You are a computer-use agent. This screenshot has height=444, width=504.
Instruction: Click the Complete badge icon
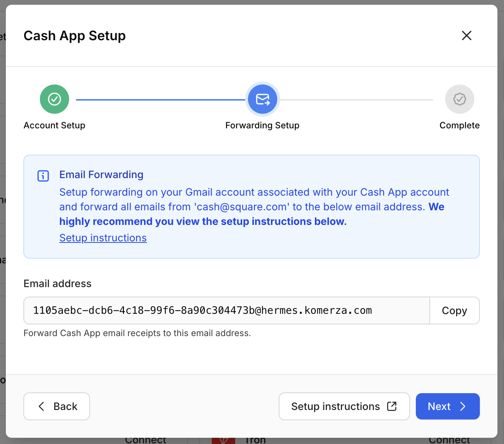click(460, 99)
